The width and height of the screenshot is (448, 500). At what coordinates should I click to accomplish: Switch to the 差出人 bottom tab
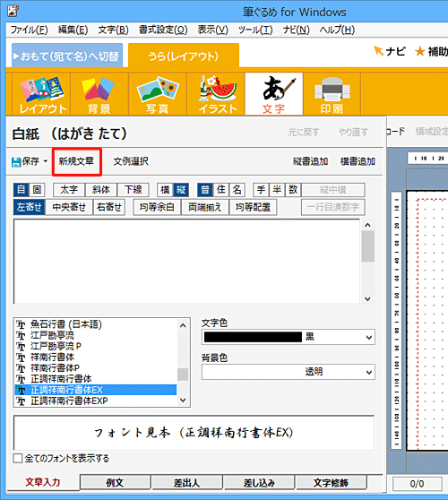click(187, 482)
